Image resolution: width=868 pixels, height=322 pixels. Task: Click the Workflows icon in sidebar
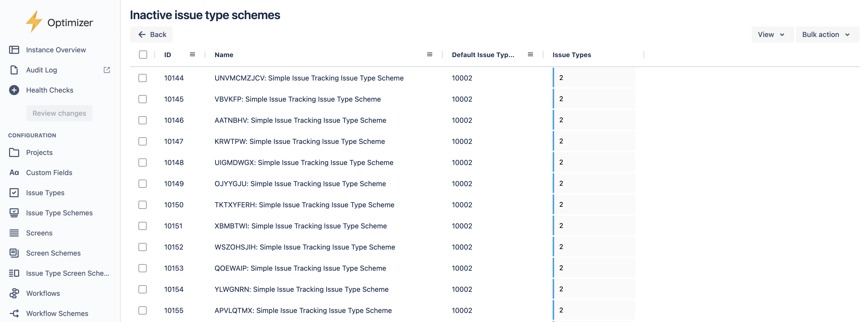click(x=14, y=293)
